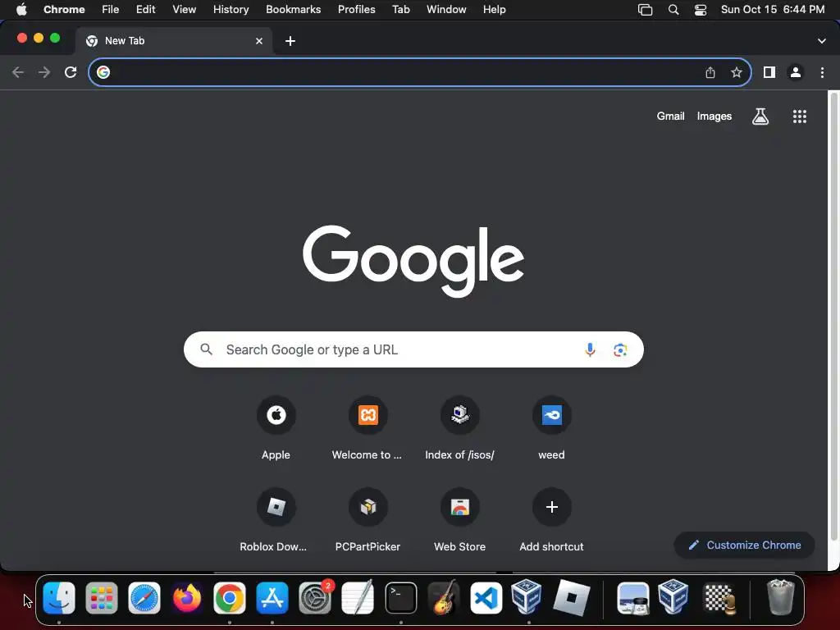
Task: Open the Trash in the Dock
Action: (x=781, y=598)
